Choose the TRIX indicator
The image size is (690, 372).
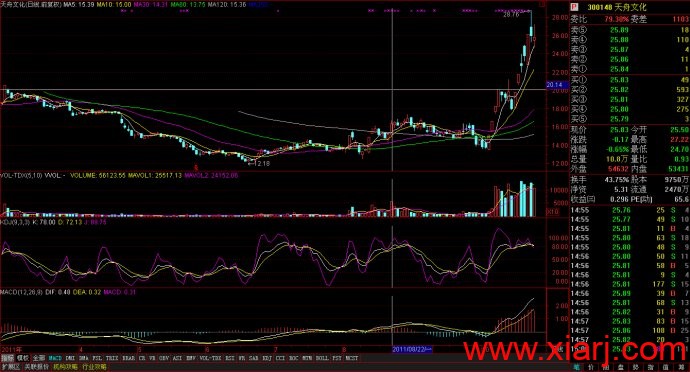pos(112,358)
